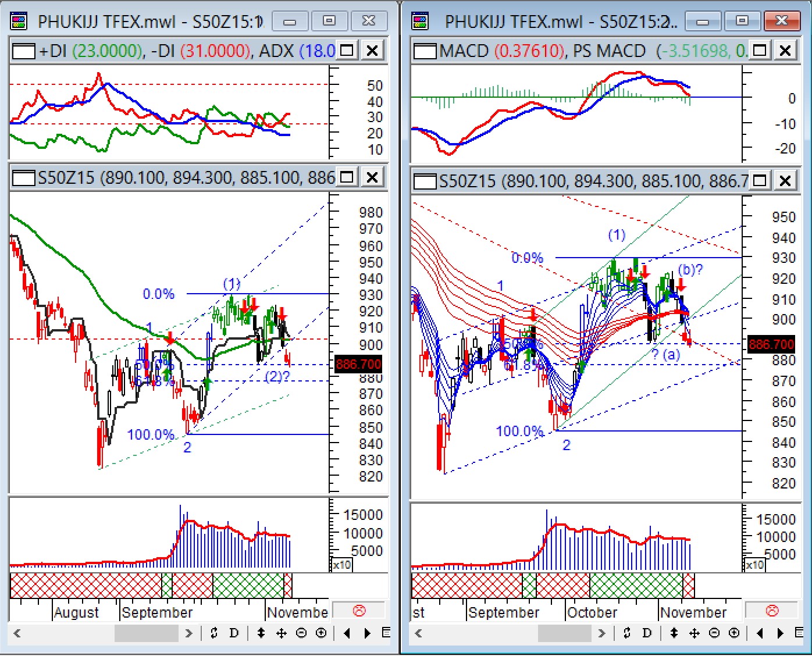The height and width of the screenshot is (656, 812).
Task: Click the refresh arrows icon in right chart toolbar
Action: pos(627,633)
